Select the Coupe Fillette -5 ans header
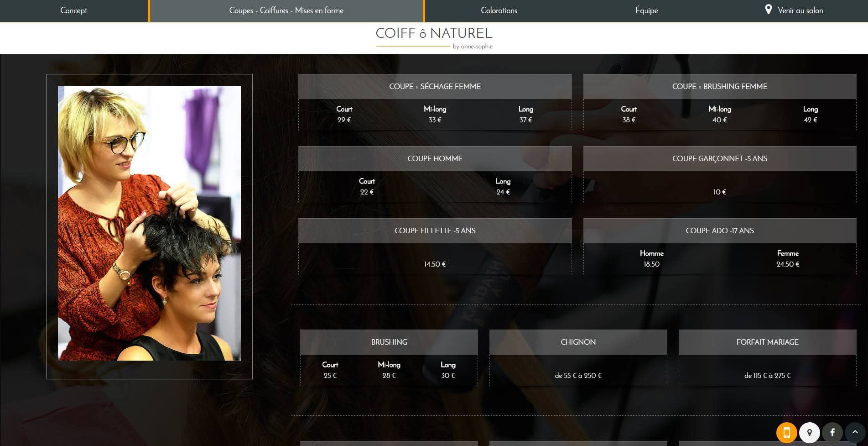Screen dimensions: 868x446 coord(435,231)
